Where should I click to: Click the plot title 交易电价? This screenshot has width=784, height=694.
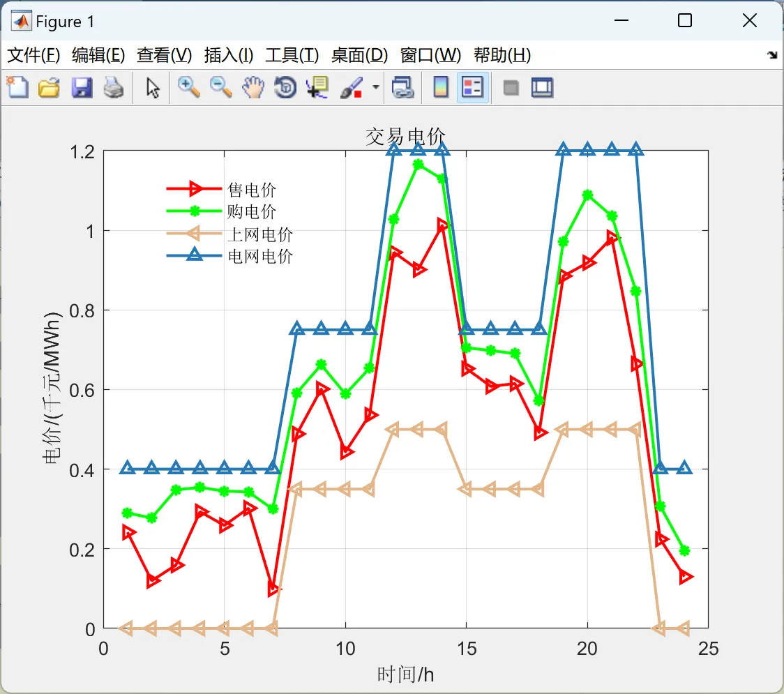click(x=405, y=136)
